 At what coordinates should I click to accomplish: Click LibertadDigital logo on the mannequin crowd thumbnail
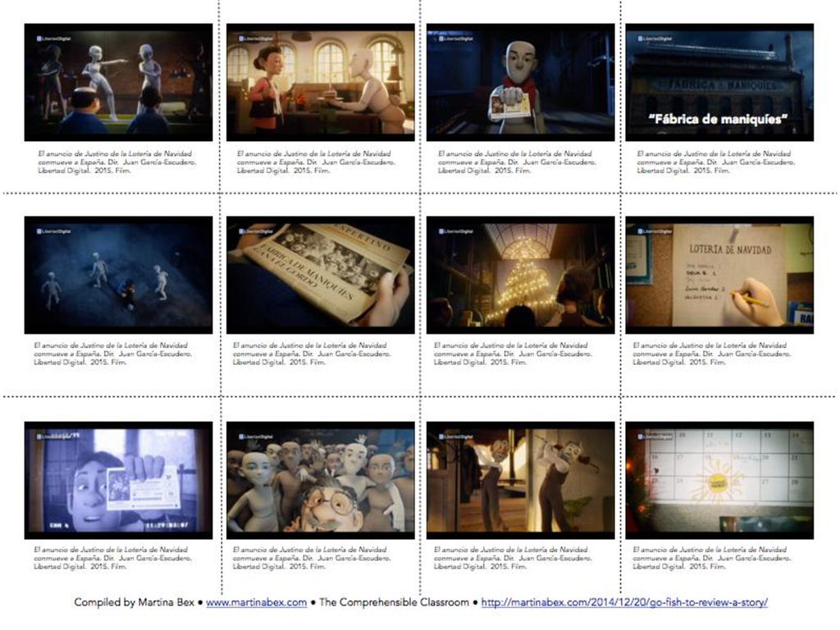pos(256,436)
